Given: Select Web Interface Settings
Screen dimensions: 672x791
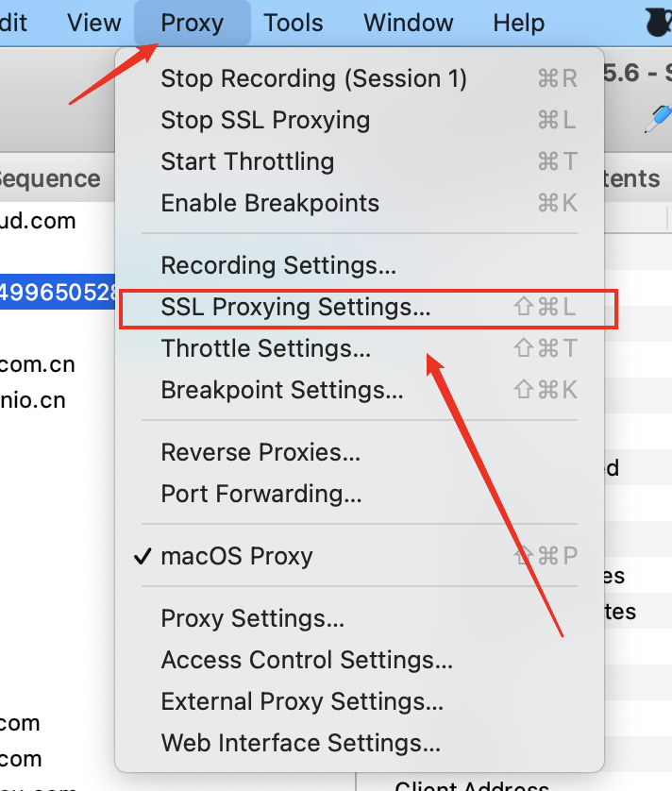Looking at the screenshot, I should (301, 743).
